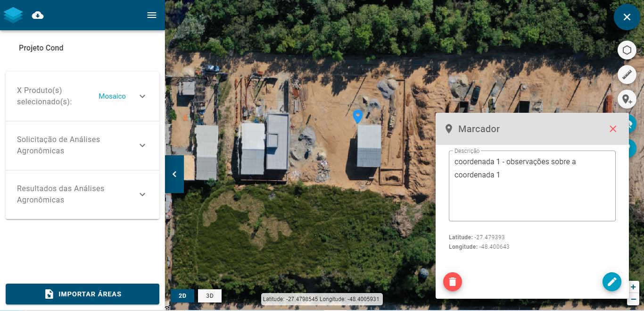This screenshot has width=644, height=311.
Task: Select the ruler measurement tool
Action: [627, 75]
